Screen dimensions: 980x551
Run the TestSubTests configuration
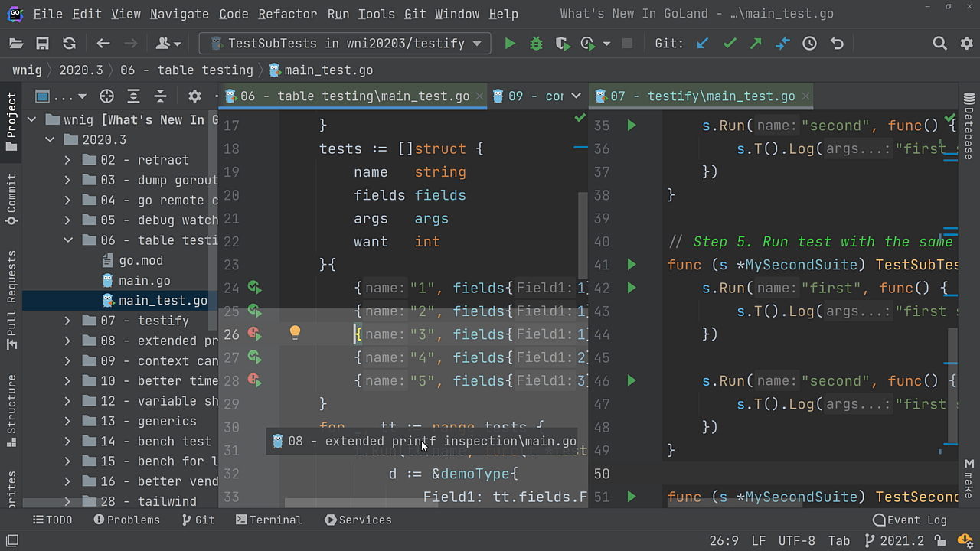point(509,44)
